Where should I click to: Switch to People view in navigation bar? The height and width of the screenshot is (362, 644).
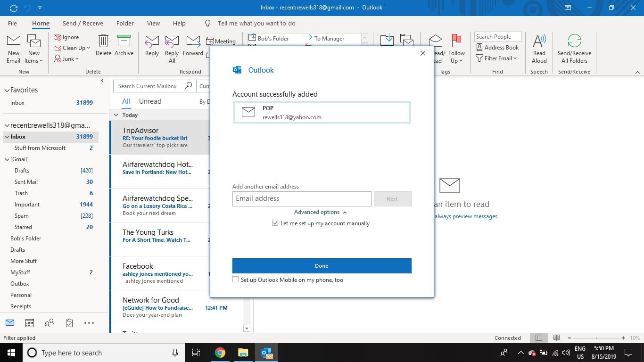(x=49, y=323)
